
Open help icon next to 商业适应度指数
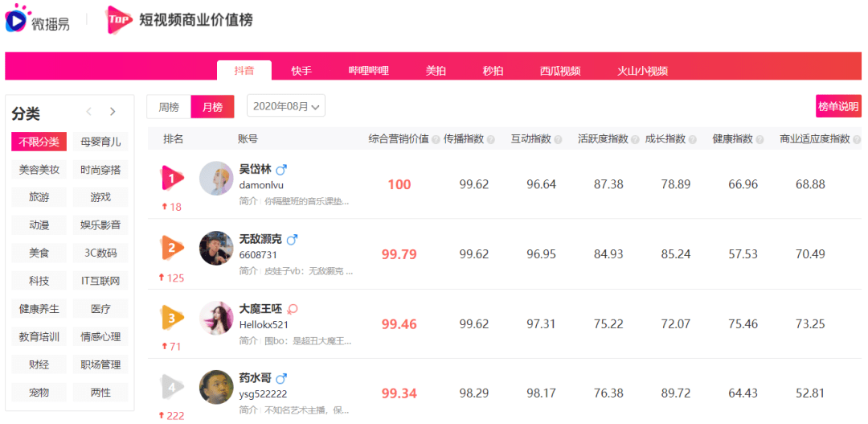point(857,140)
